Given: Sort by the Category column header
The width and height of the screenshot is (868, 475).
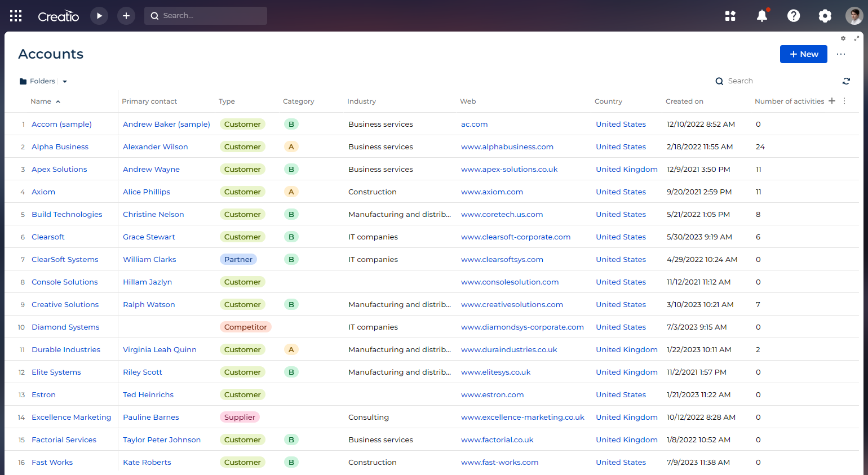Looking at the screenshot, I should [x=298, y=101].
